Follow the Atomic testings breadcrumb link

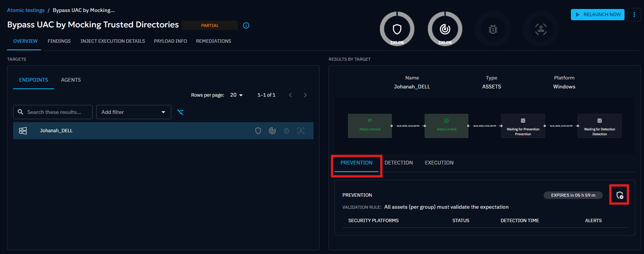click(25, 10)
